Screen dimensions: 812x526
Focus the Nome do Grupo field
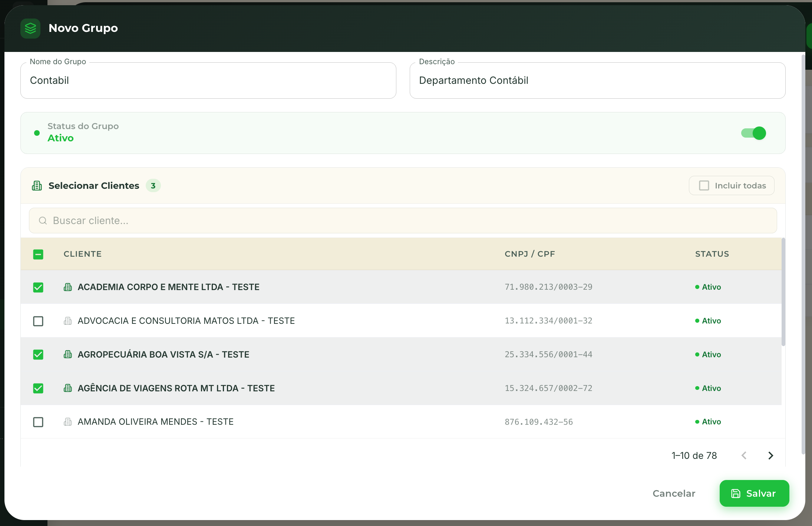(208, 80)
